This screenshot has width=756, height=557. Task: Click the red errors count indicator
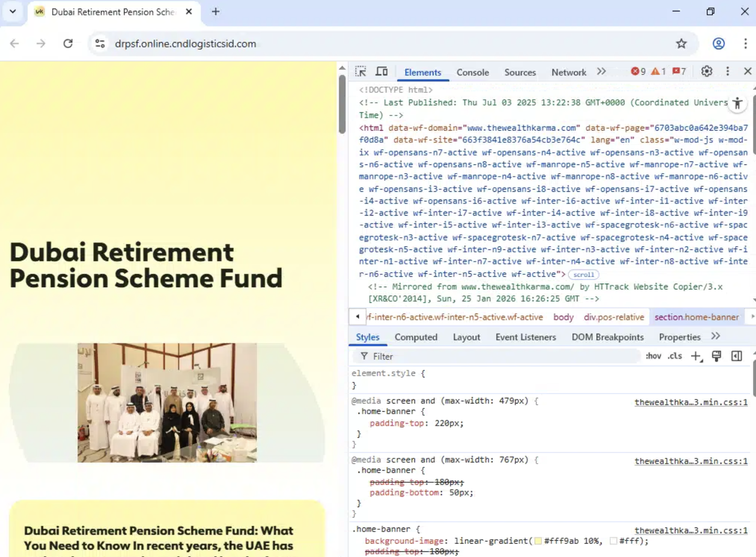pyautogui.click(x=638, y=72)
